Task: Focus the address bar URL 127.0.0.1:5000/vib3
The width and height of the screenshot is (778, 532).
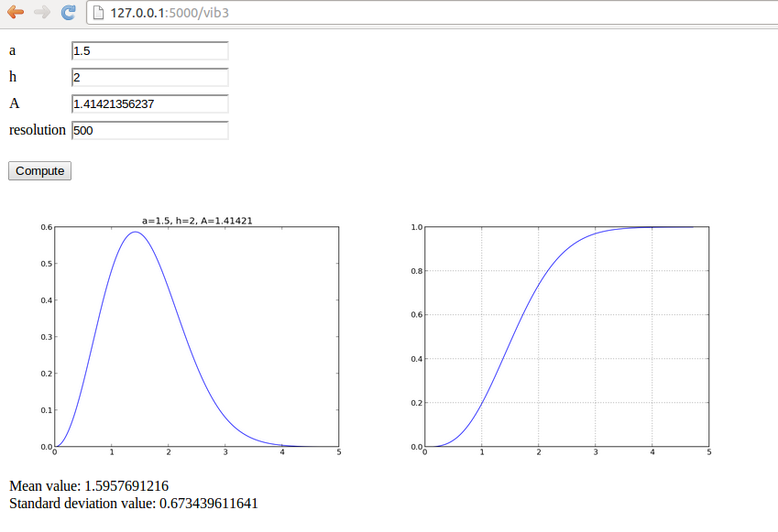Action: pos(170,13)
